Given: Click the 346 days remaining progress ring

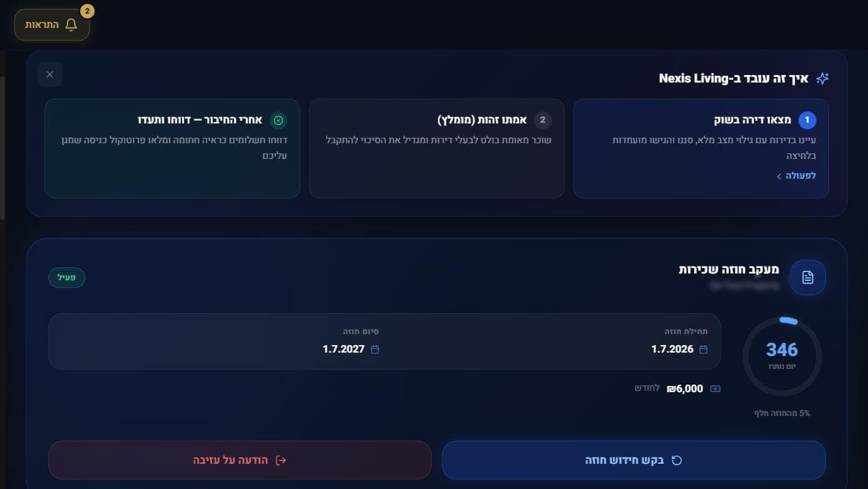Looking at the screenshot, I should [x=782, y=356].
